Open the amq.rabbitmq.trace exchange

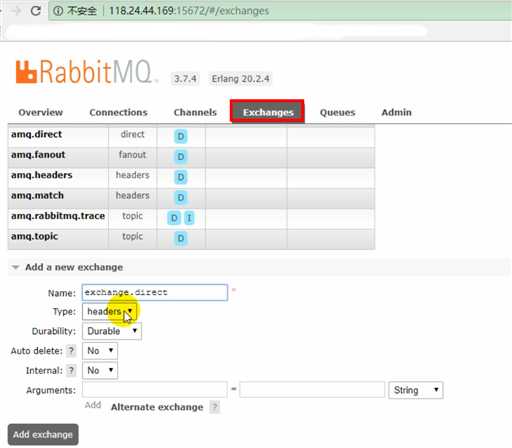(x=58, y=216)
